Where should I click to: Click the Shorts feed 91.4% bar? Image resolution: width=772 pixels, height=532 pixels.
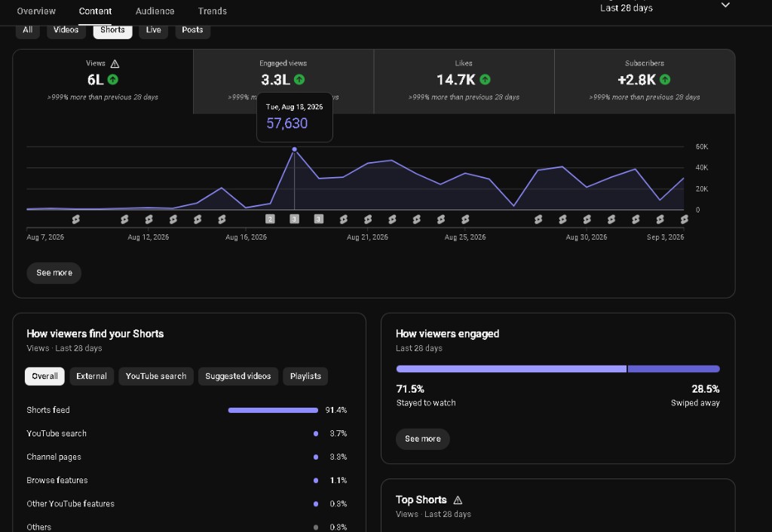pos(273,410)
